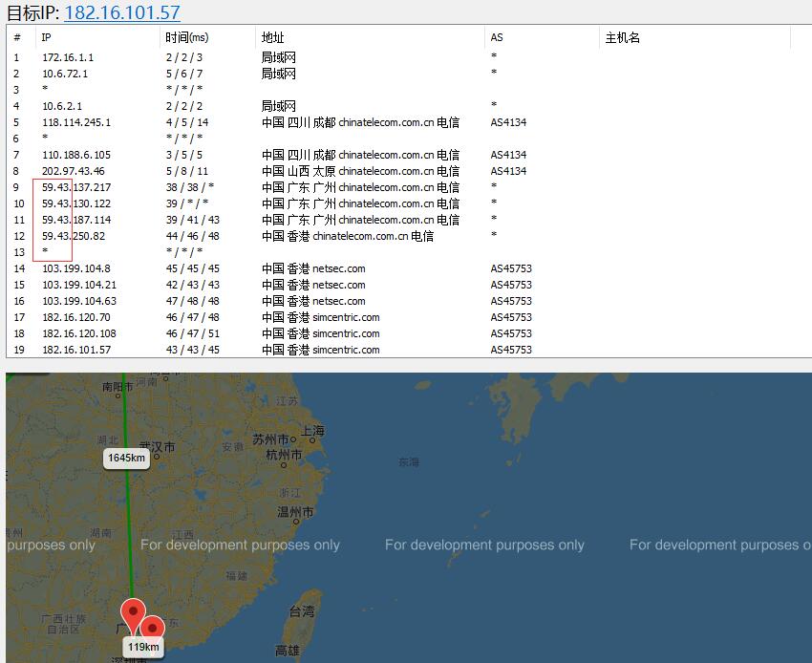The width and height of the screenshot is (812, 663).
Task: Select hop 5 IP 118.114.245.1
Action: (x=76, y=122)
